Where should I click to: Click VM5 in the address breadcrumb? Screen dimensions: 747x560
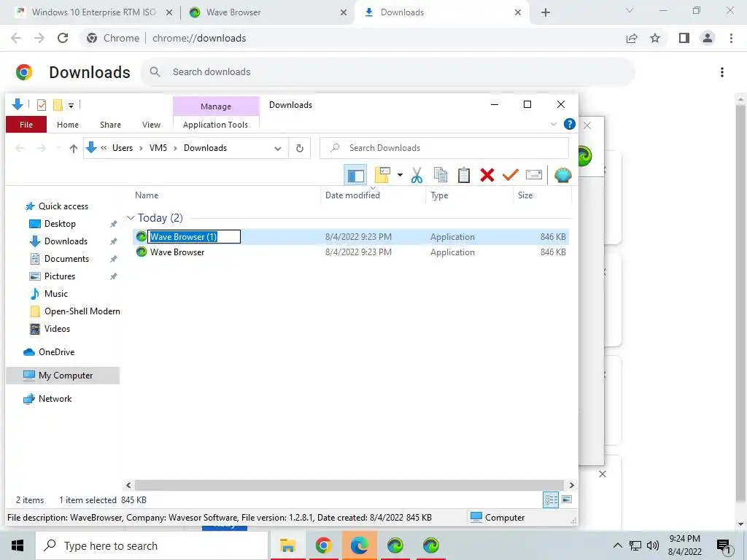click(x=158, y=148)
